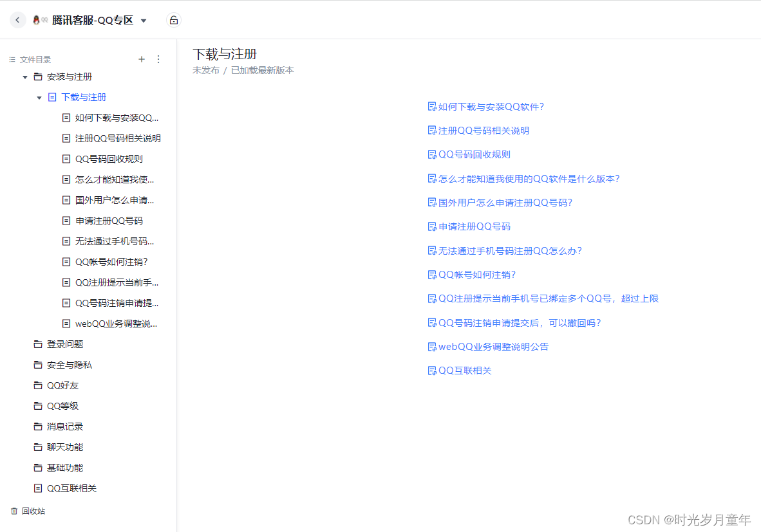This screenshot has width=761, height=532.
Task: Collapse the 下载与注册 tree arrow
Action: click(x=39, y=98)
